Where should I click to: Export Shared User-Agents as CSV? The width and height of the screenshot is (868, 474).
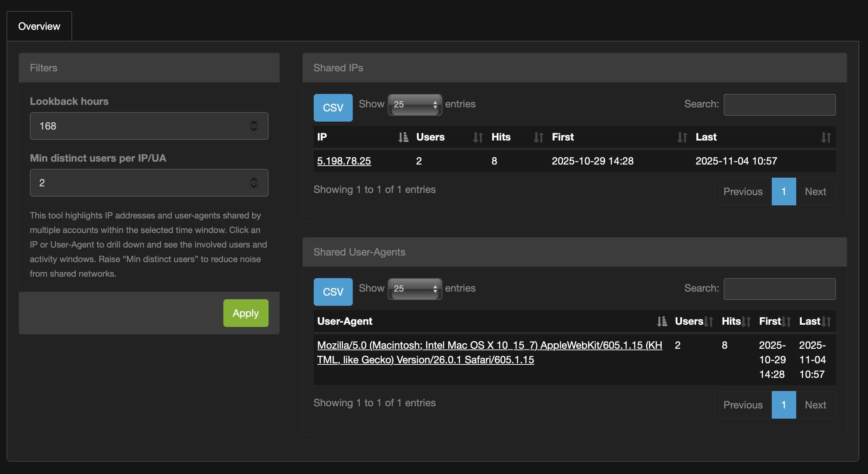[x=333, y=292]
